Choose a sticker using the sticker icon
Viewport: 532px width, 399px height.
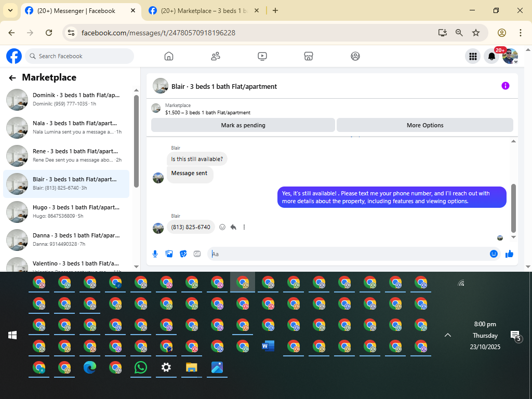(x=183, y=254)
